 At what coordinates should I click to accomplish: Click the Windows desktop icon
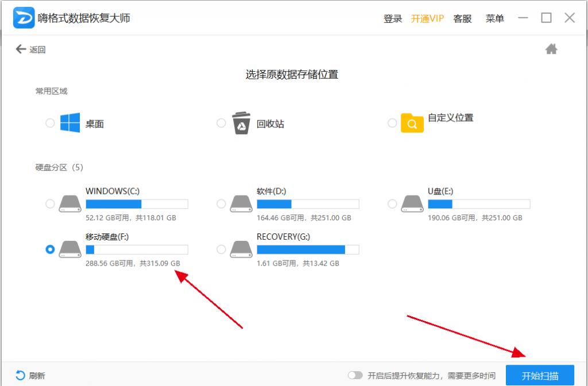[70, 123]
